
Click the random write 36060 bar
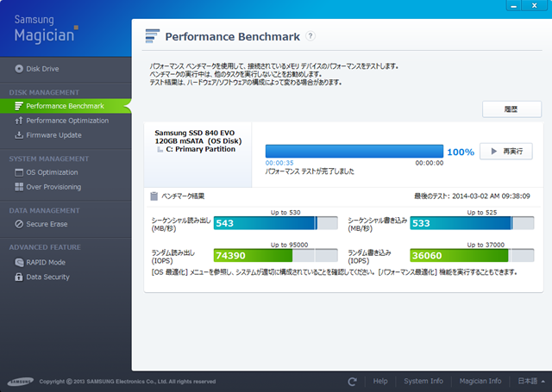click(x=472, y=255)
